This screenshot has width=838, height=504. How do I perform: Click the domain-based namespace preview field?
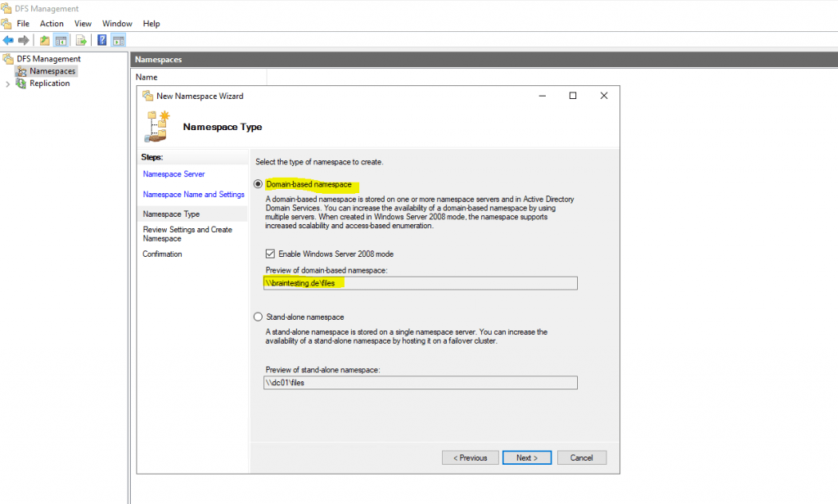[x=421, y=283]
